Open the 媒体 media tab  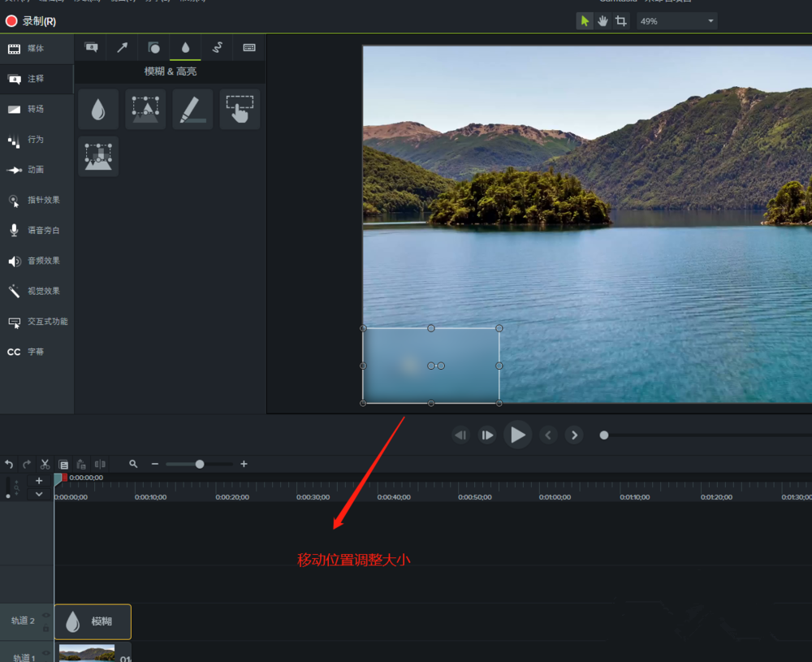pyautogui.click(x=36, y=49)
